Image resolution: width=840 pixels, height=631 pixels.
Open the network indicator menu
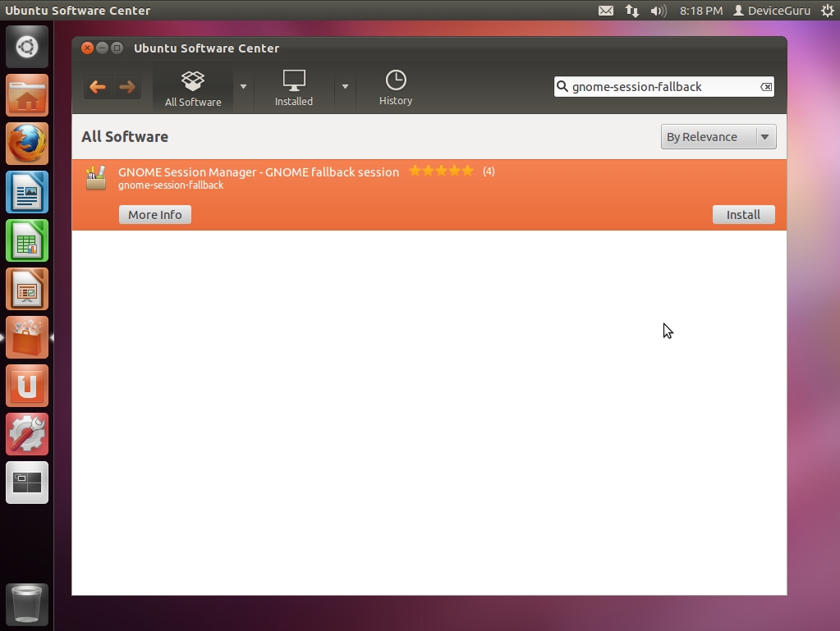632,11
